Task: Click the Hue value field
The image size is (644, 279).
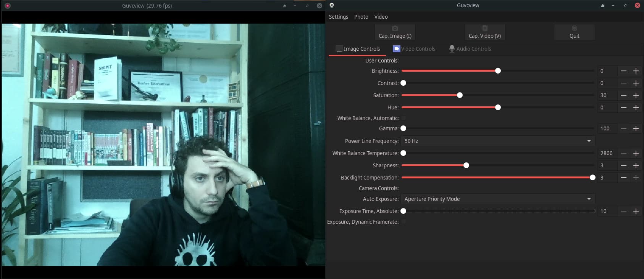Action: [x=607, y=107]
